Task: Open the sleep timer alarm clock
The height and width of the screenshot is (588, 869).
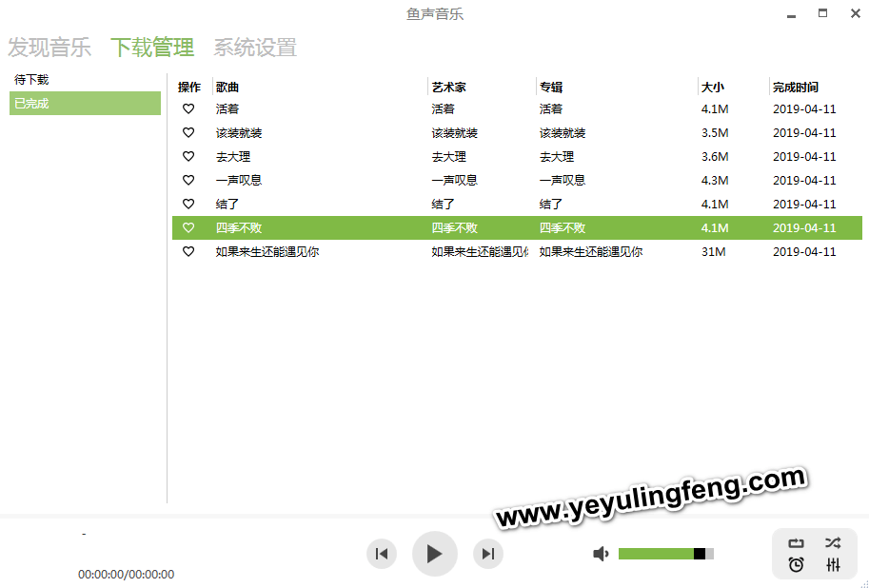Action: 796,565
